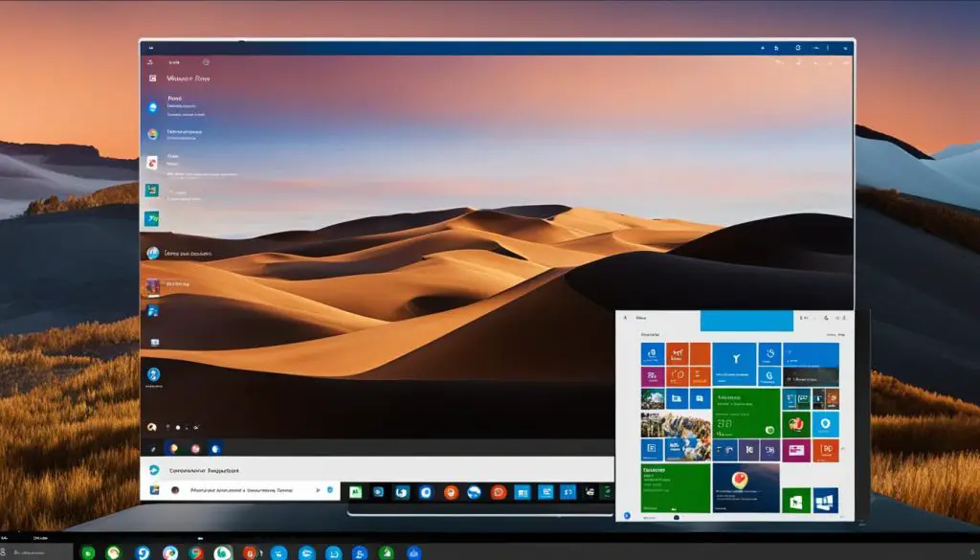980x560 pixels.
Task: Open the white card with red symbol in sidebar
Action: 152,163
